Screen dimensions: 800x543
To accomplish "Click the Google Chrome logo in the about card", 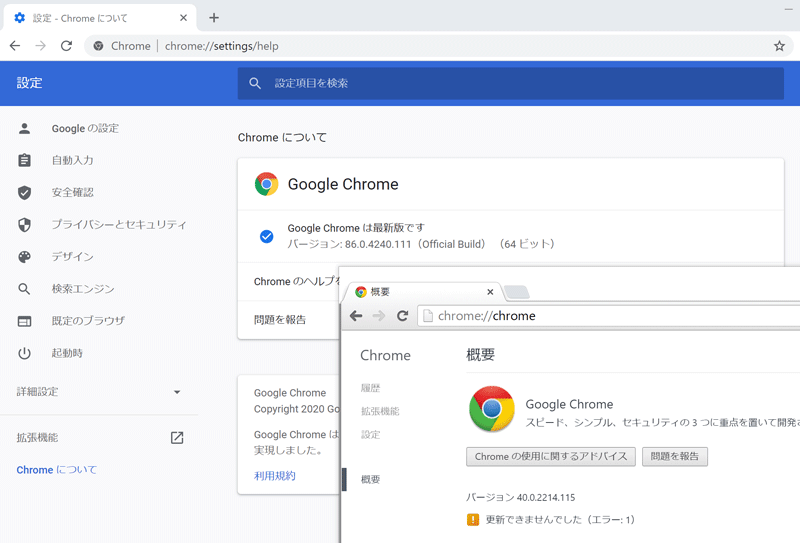I will (266, 184).
